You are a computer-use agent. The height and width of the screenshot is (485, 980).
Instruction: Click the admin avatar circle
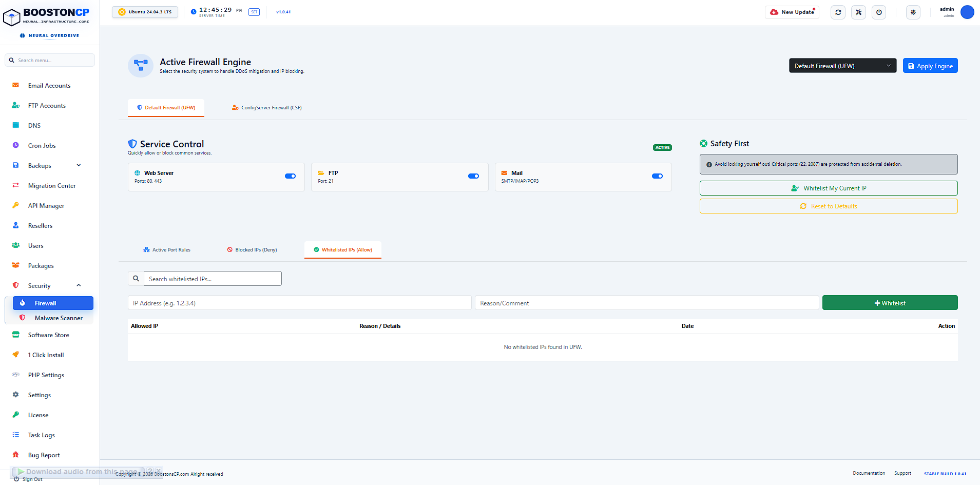click(967, 12)
